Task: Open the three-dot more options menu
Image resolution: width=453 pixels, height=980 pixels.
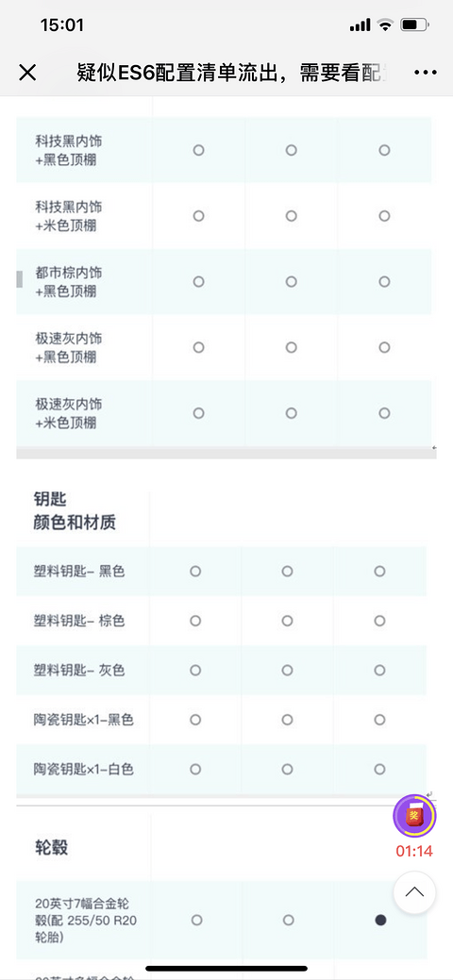Action: (426, 73)
